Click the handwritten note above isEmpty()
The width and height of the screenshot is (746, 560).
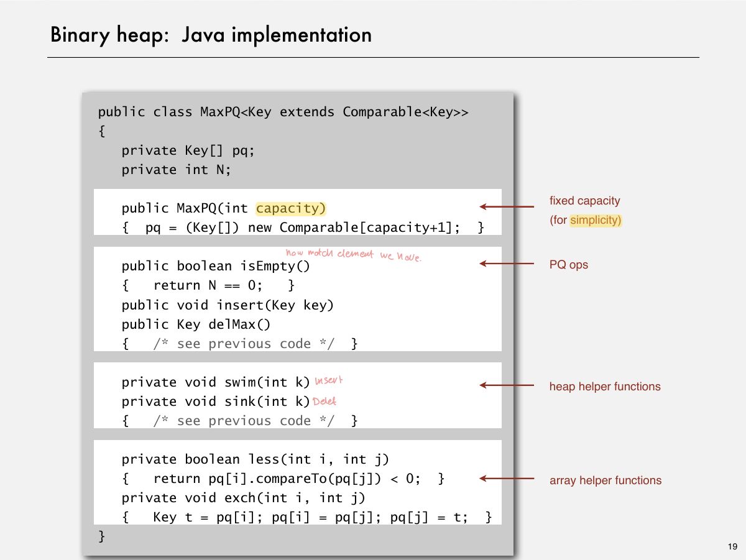click(x=353, y=254)
